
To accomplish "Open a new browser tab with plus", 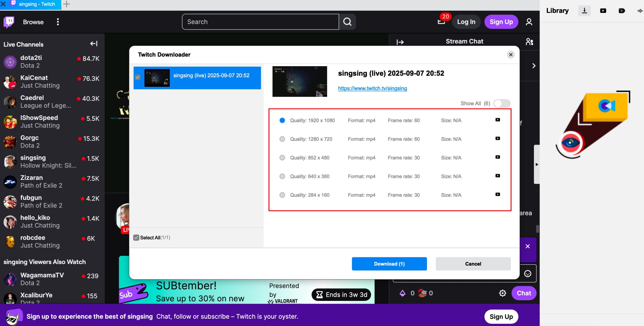I will [x=66, y=4].
